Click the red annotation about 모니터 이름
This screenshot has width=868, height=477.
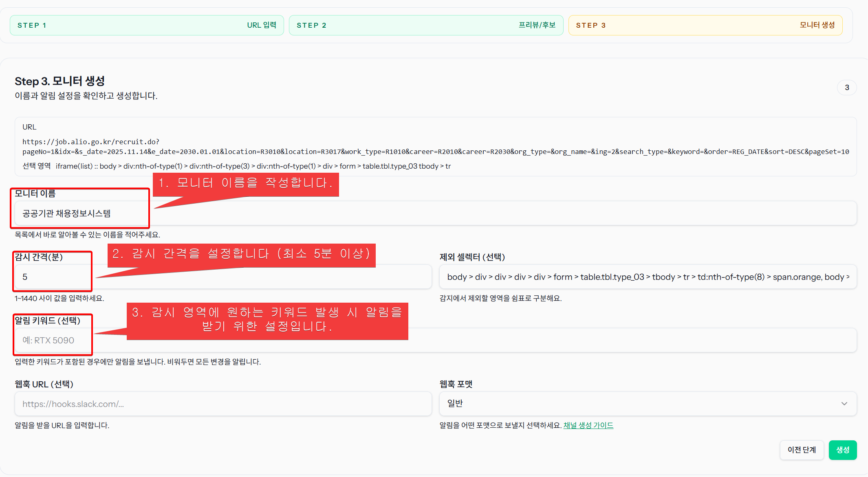click(x=246, y=183)
